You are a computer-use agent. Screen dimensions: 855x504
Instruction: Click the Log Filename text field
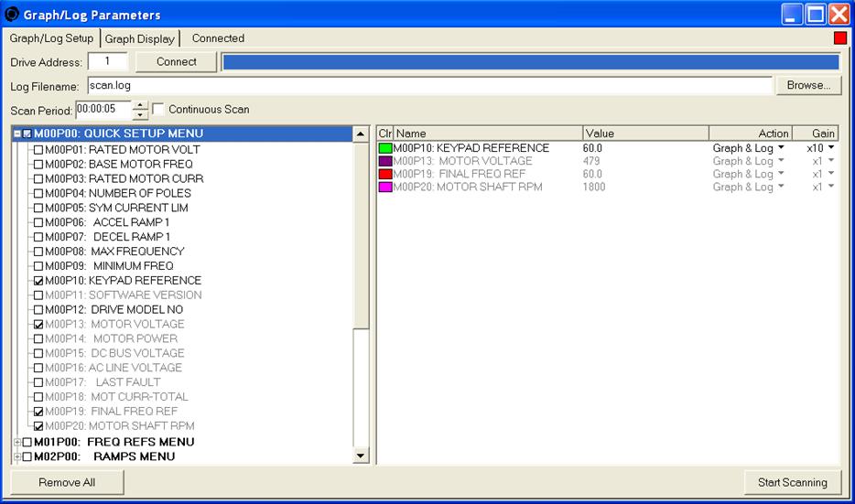coord(428,85)
